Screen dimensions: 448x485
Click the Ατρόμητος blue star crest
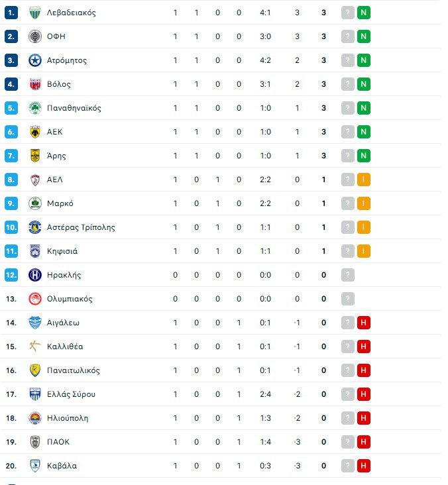35,60
